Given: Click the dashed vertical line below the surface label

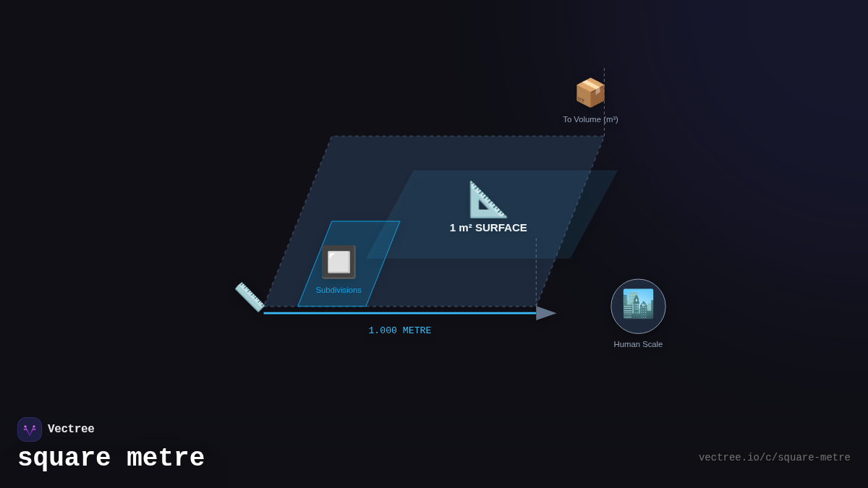Looking at the screenshot, I should point(536,271).
